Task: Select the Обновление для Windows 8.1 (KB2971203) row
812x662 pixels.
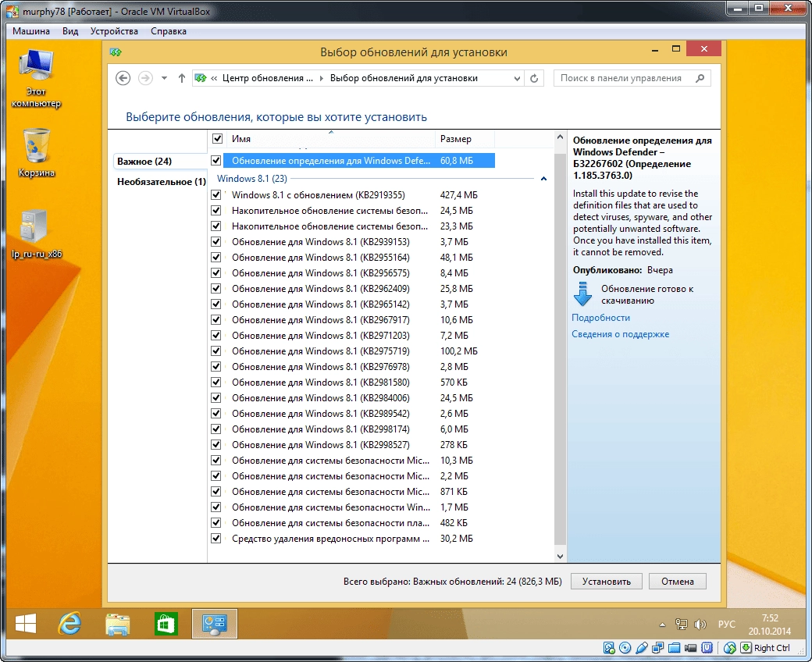Action: [353, 336]
